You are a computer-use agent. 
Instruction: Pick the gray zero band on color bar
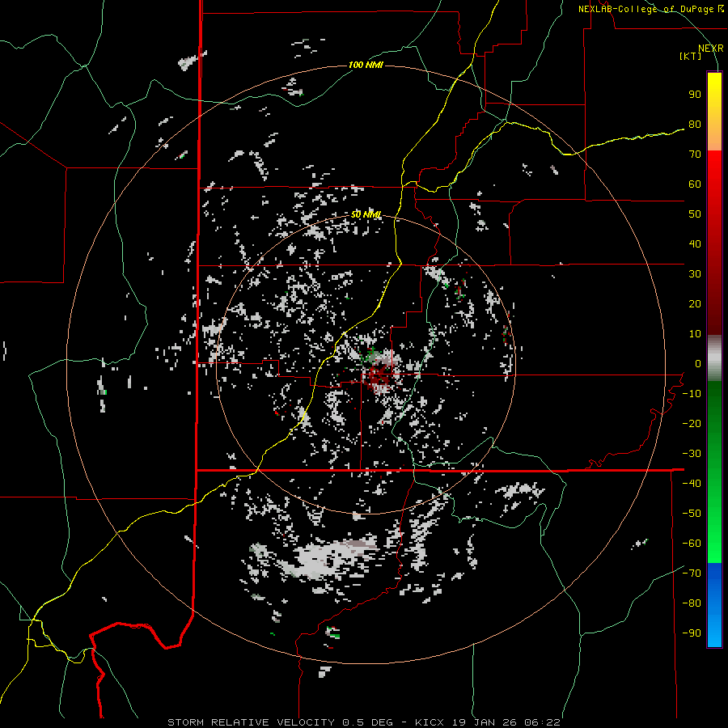[714, 358]
